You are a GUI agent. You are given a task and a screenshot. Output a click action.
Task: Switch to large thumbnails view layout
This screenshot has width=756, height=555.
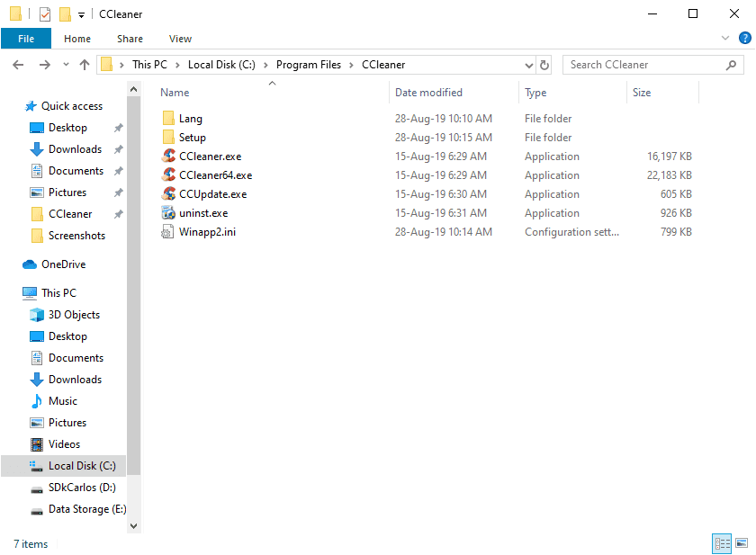click(742, 543)
